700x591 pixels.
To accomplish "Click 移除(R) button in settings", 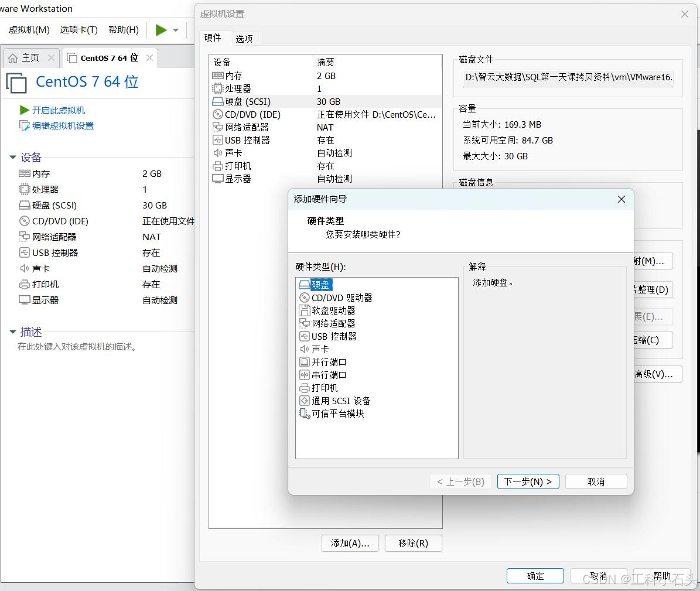I will (413, 543).
